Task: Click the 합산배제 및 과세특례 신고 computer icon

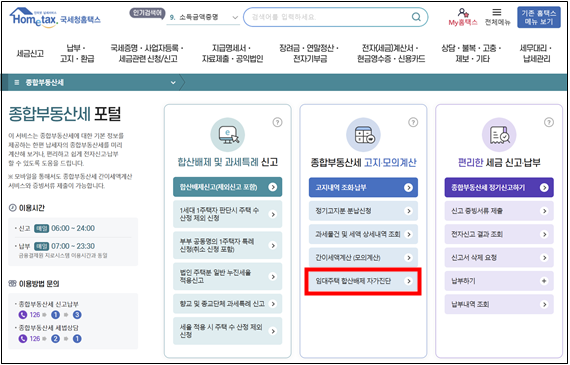Action: click(228, 135)
